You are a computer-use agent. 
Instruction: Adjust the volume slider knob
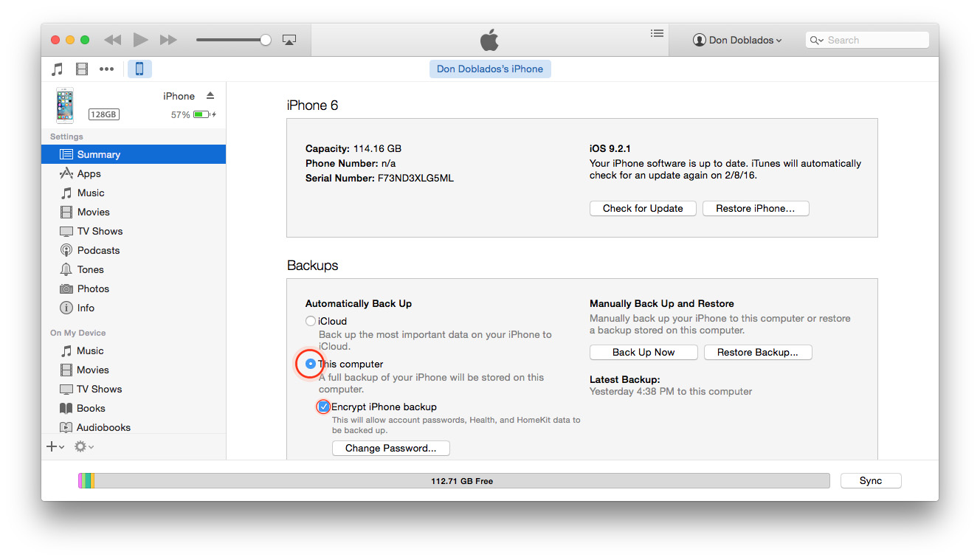click(x=266, y=40)
